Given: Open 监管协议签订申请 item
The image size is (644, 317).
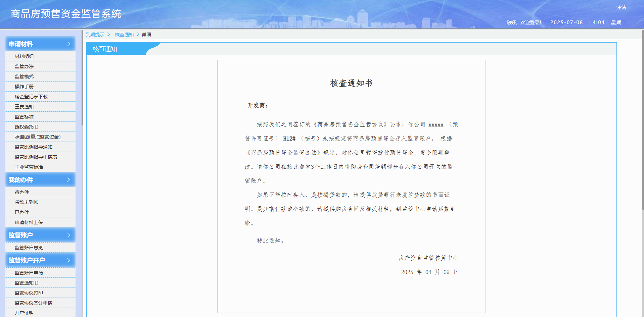Looking at the screenshot, I should tap(34, 303).
